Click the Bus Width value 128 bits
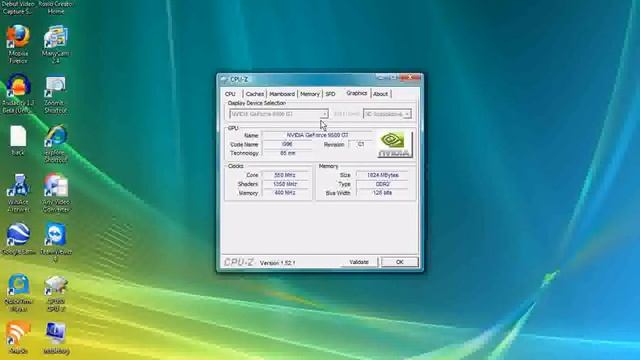This screenshot has width=640, height=360. pyautogui.click(x=382, y=193)
